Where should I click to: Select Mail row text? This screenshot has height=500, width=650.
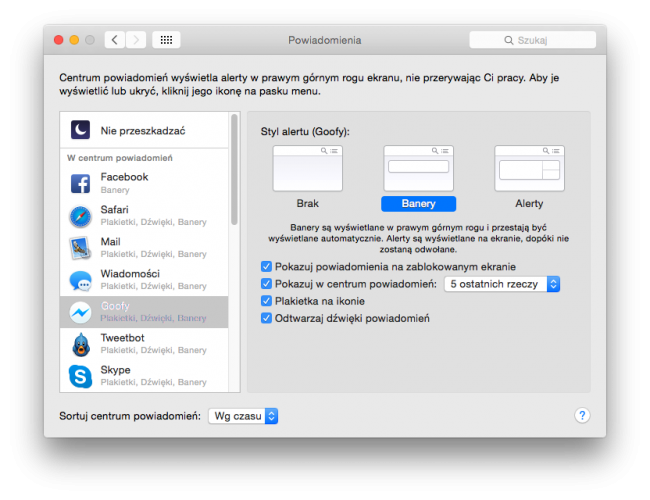tap(153, 248)
